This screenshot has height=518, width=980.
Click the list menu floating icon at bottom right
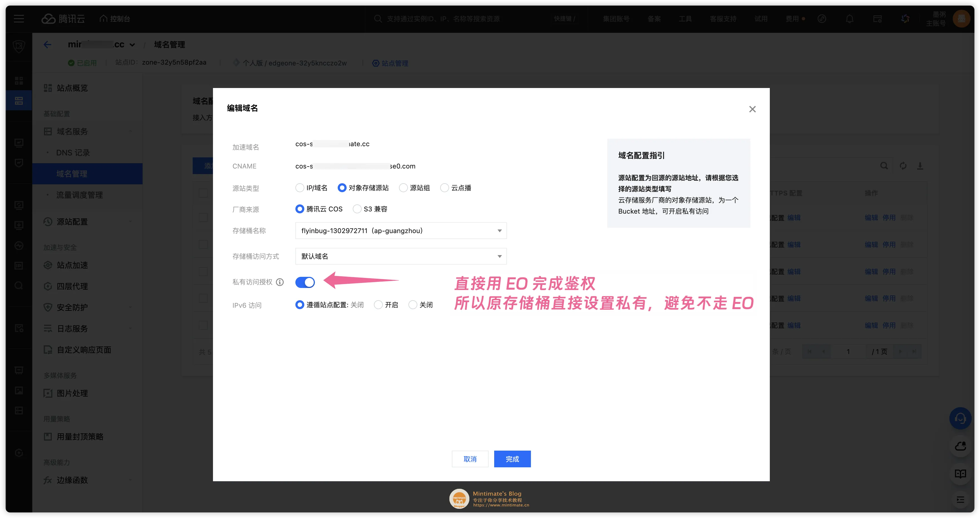[960, 500]
